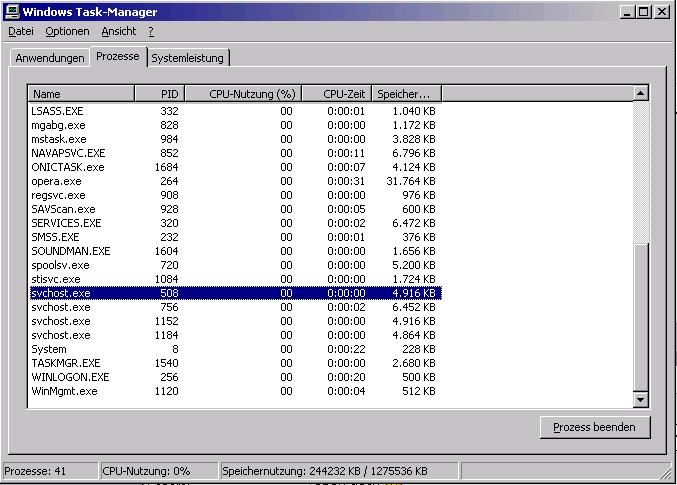Close the Task-Manager window
The height and width of the screenshot is (485, 677).
661,12
